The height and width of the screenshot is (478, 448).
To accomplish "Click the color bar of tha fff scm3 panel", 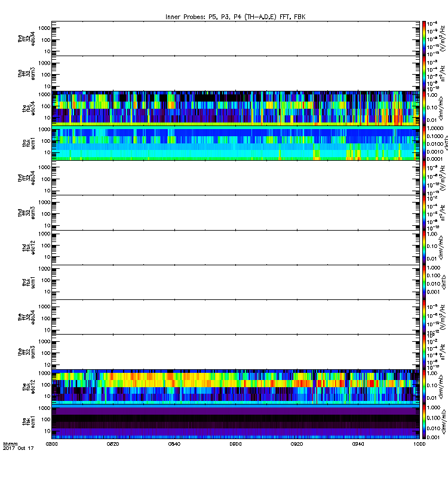I will [424, 73].
